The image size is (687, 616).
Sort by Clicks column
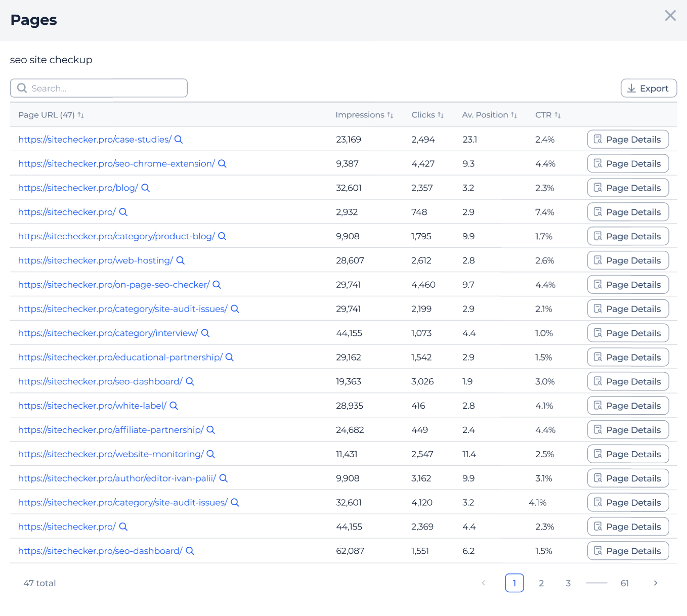(x=427, y=115)
